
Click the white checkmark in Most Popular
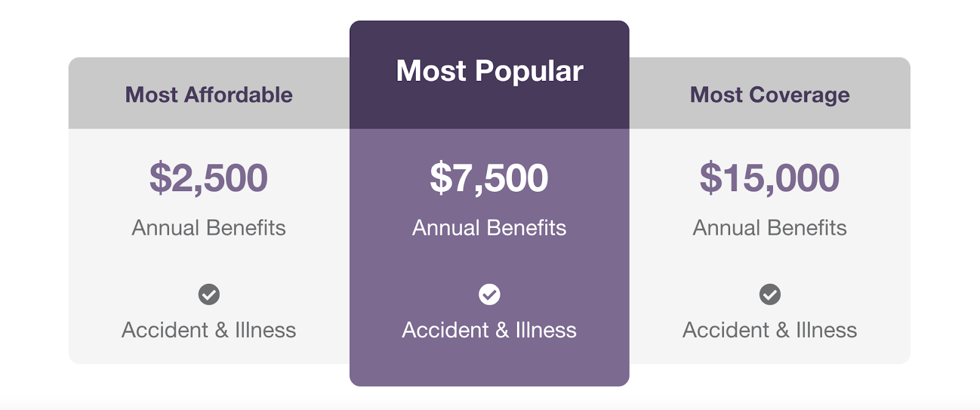489,295
